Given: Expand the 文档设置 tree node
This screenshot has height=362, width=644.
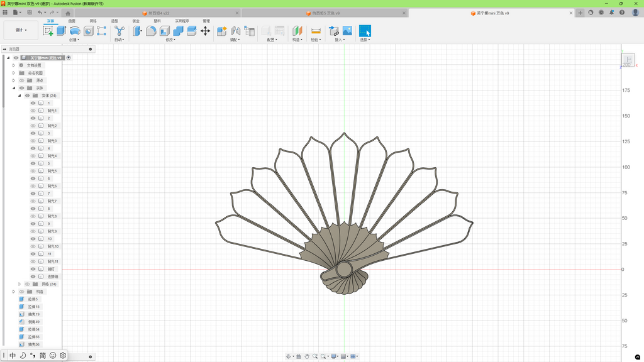Looking at the screenshot, I should (14, 65).
